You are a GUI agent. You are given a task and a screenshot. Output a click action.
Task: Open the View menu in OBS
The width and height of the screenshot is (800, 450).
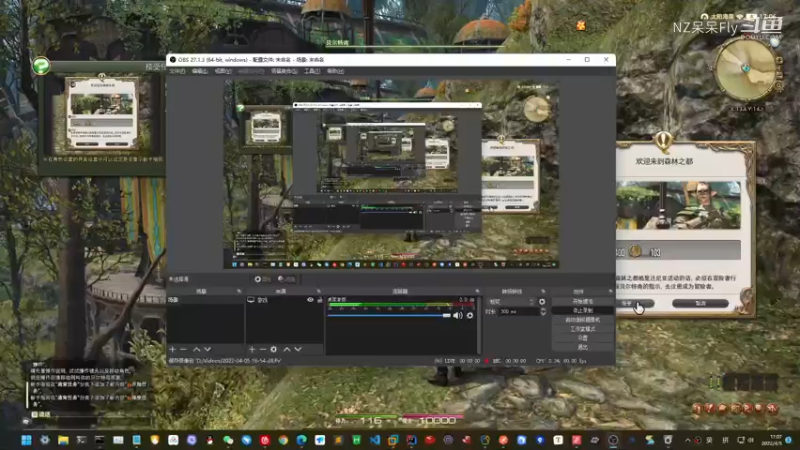(x=223, y=71)
